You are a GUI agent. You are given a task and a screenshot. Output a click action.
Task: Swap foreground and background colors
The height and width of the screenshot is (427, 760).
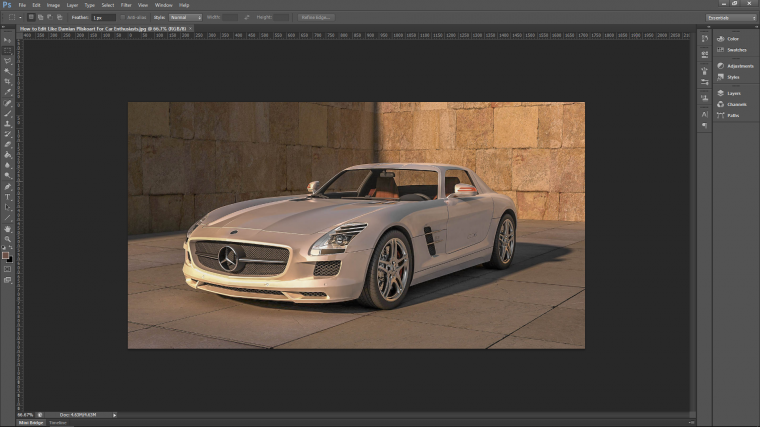11,248
